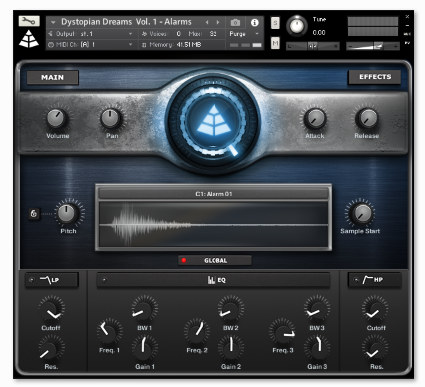Click the Attack knob
The width and height of the screenshot is (425, 387).
tap(315, 118)
